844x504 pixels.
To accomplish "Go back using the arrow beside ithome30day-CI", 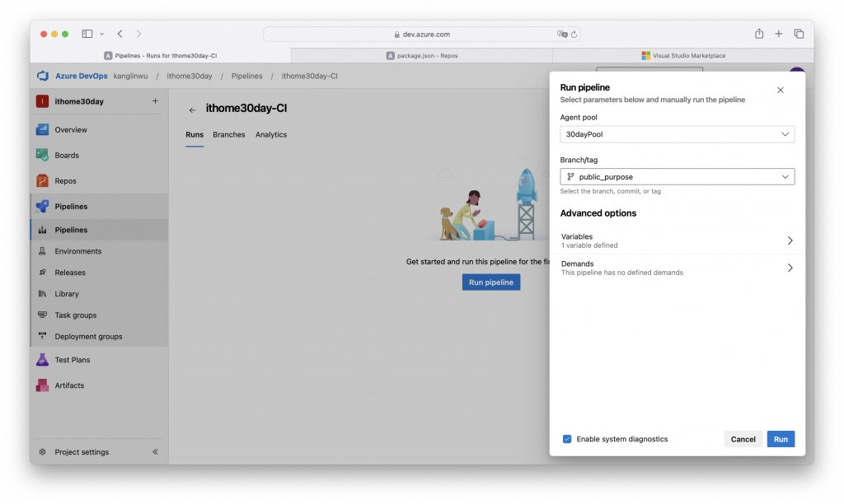I will click(x=192, y=110).
